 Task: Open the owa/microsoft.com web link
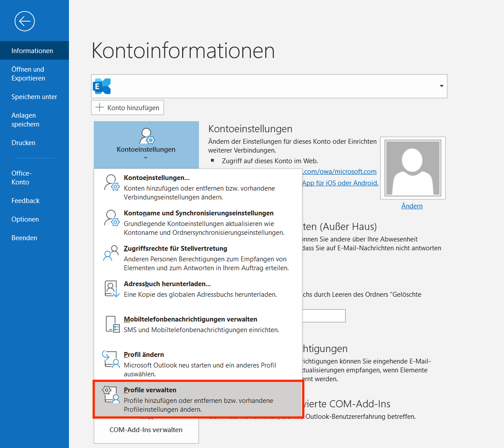click(x=339, y=172)
